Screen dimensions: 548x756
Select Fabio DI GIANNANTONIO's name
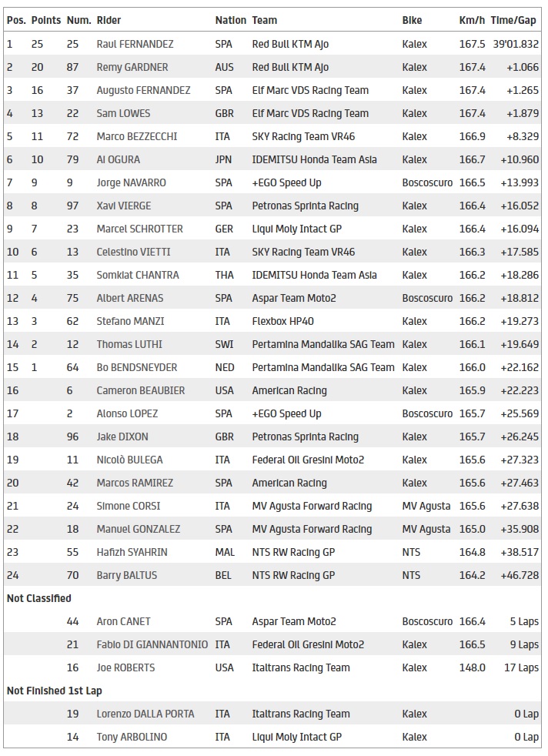pos(152,644)
